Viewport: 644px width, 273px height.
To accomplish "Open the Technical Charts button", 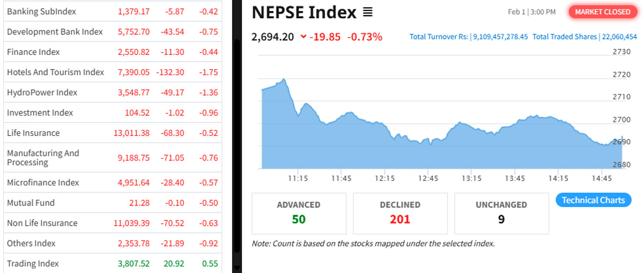I will coord(593,200).
